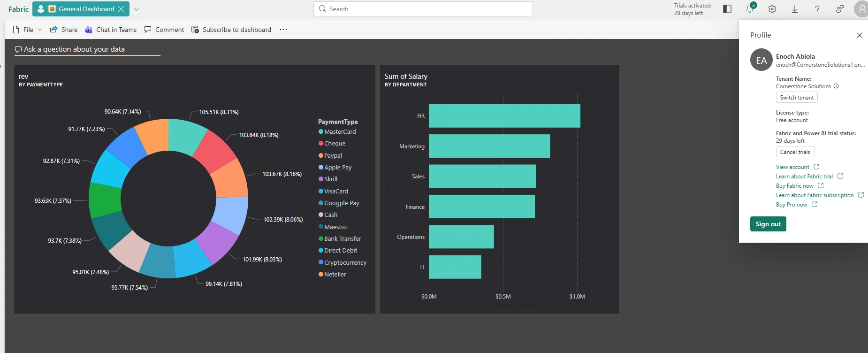868x353 pixels.
Task: Select Chat in Teams
Action: (x=111, y=30)
